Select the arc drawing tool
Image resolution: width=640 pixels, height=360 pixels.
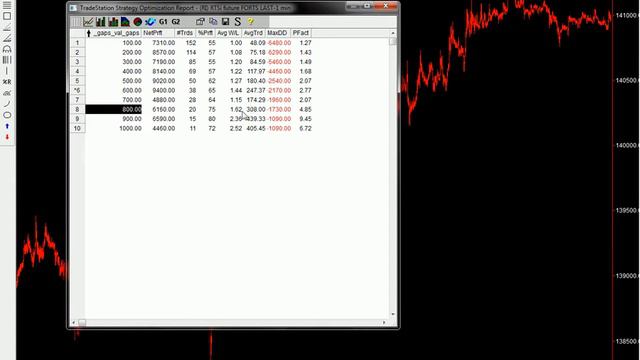click(x=7, y=49)
